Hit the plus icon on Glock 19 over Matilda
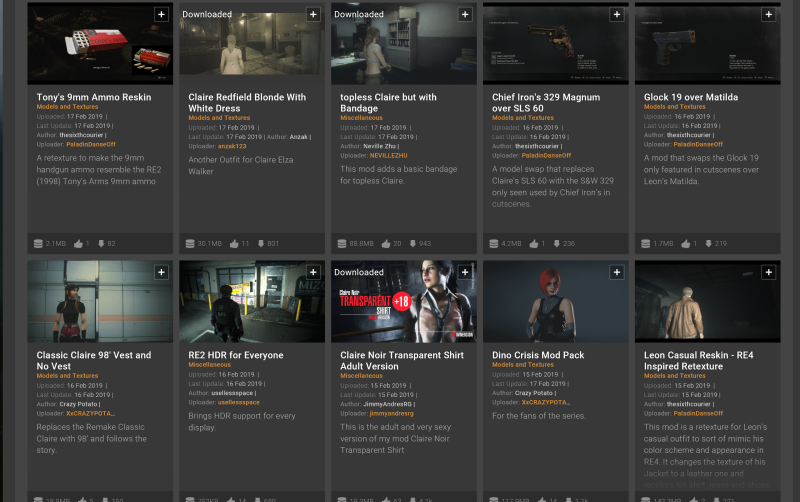 768,14
